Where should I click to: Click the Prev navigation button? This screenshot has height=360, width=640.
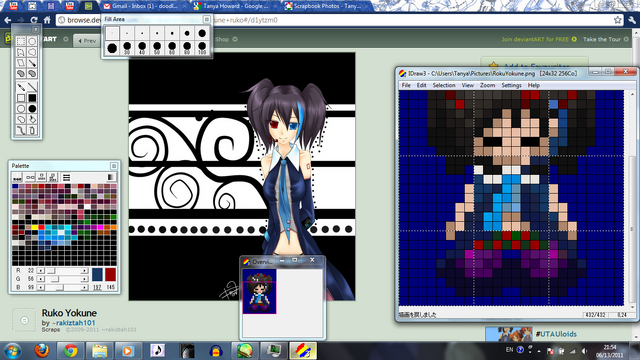[x=87, y=40]
